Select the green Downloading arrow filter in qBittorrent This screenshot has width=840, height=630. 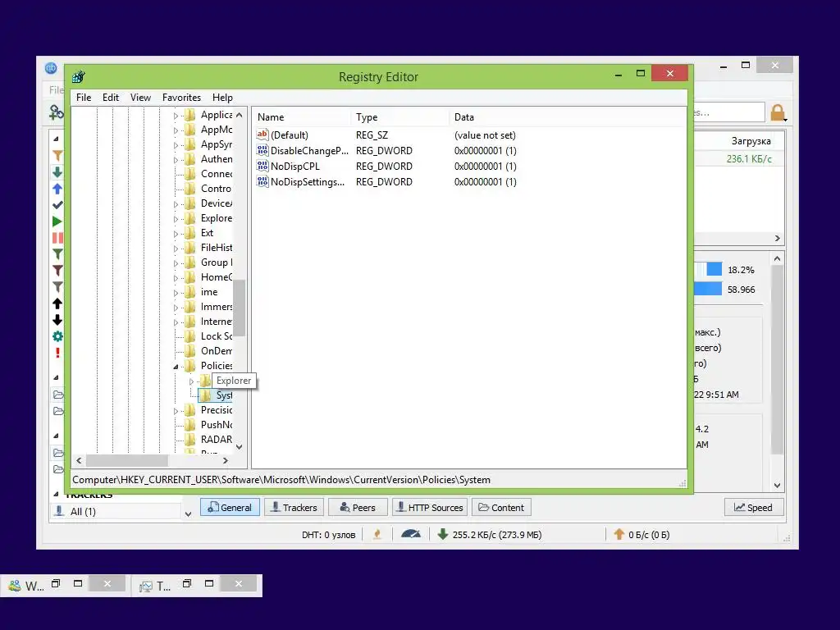coord(57,172)
